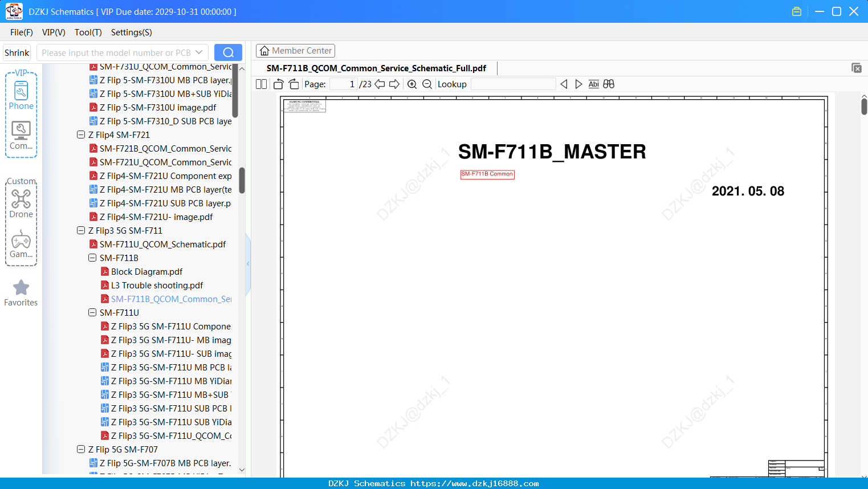Open the Phone category
Viewport: 868px width, 489px height.
coord(21,95)
